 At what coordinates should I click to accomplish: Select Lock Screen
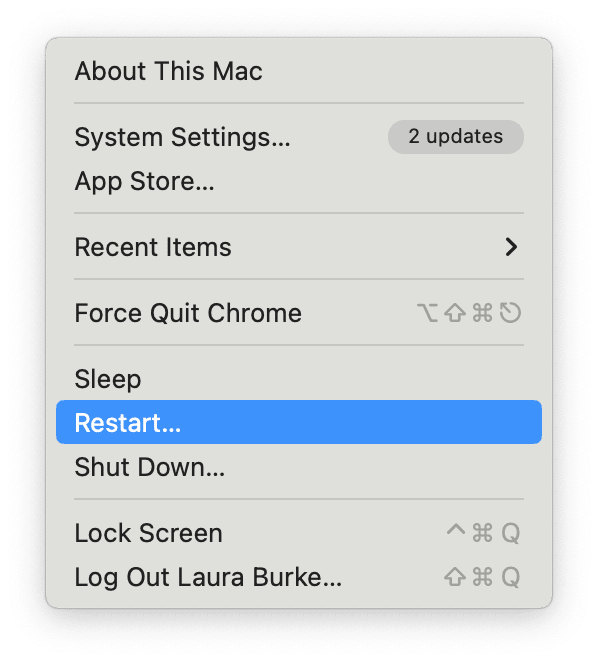pos(299,532)
